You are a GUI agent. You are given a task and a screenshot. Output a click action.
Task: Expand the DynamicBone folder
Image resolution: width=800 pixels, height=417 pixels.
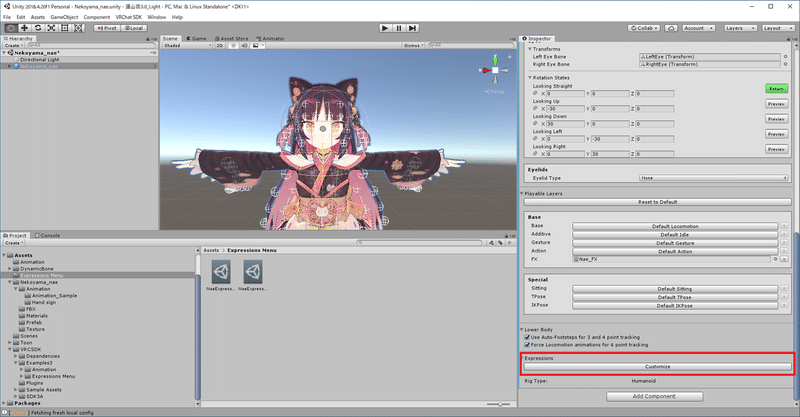click(10, 268)
